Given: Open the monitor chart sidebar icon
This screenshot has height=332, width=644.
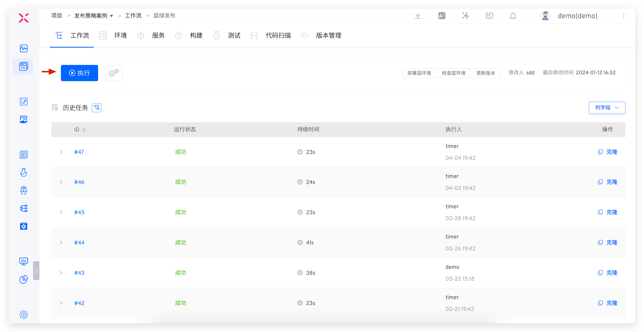Looking at the screenshot, I should (23, 261).
